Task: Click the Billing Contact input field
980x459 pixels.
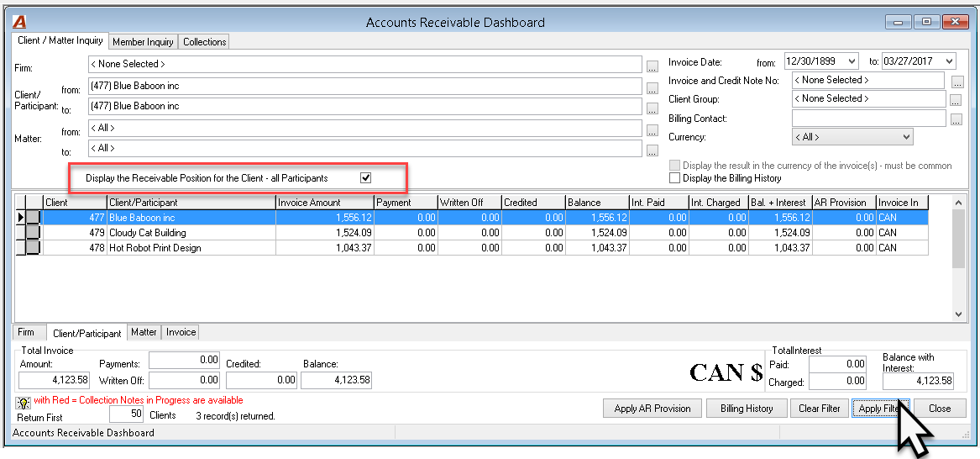Action: pyautogui.click(x=869, y=119)
